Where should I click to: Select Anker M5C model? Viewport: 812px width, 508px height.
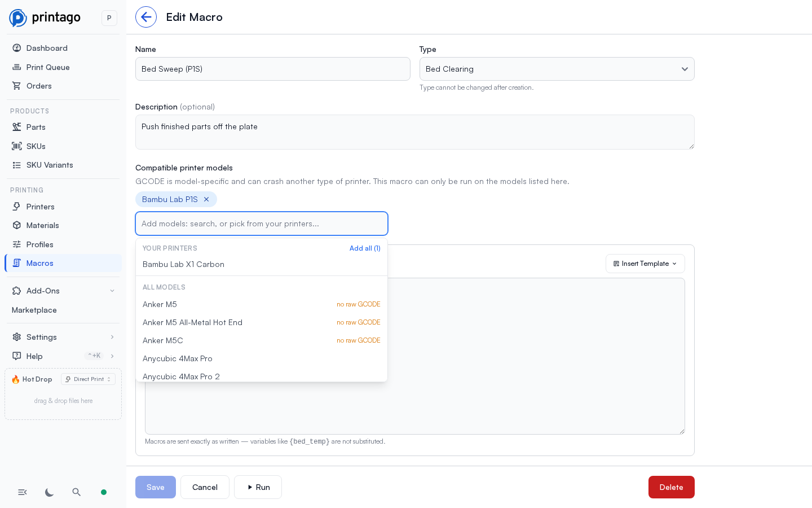click(x=262, y=340)
